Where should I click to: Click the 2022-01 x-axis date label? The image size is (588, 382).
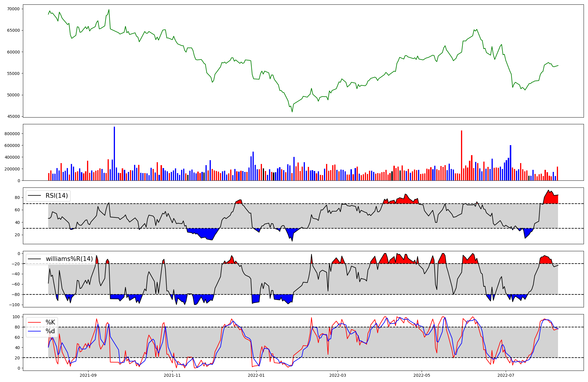tap(256, 375)
